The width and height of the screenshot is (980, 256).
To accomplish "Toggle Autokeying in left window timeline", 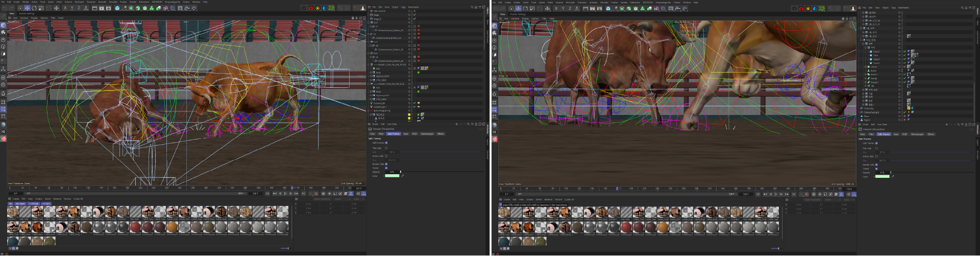I will tap(316, 194).
